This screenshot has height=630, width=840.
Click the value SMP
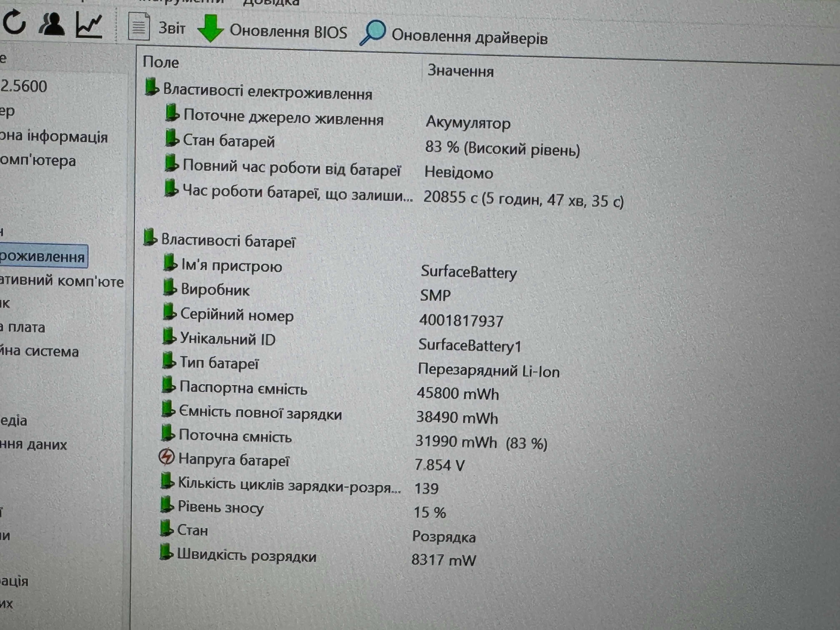click(435, 295)
